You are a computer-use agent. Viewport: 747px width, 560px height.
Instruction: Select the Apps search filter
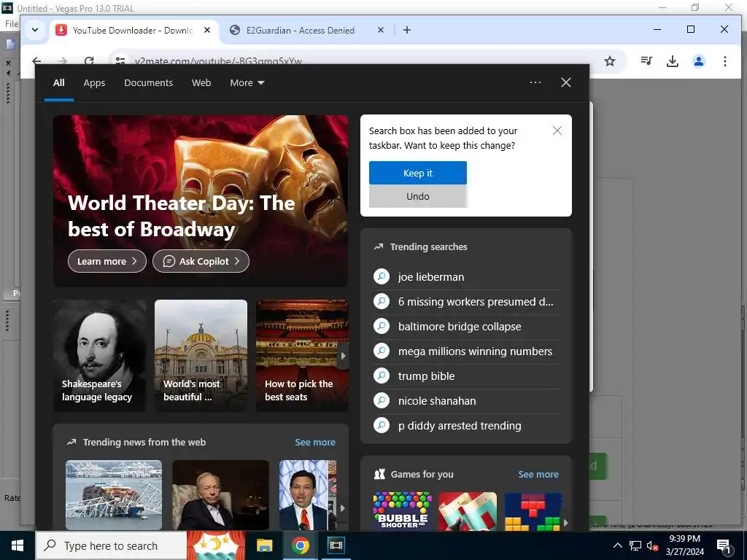coord(94,83)
